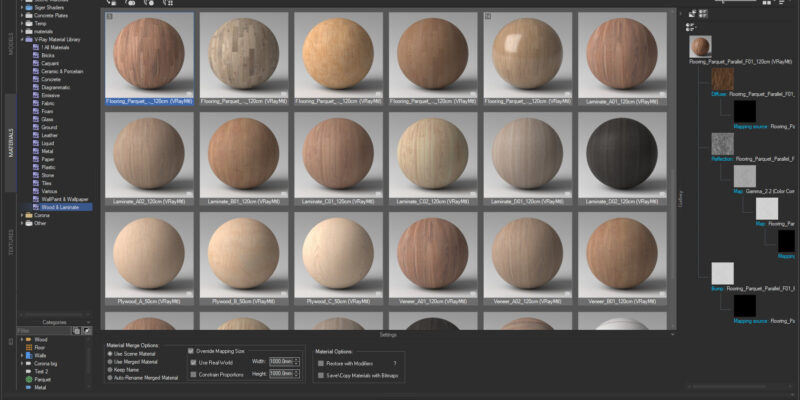Image resolution: width=800 pixels, height=400 pixels.
Task: Select the Tiles category icon
Action: (36, 183)
